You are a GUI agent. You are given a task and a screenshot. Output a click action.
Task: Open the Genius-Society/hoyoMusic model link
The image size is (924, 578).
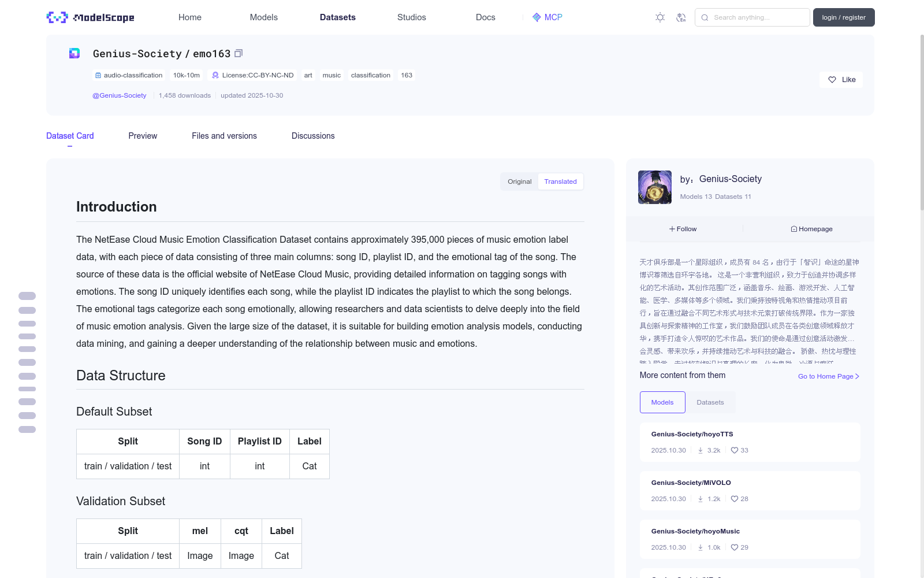coord(695,531)
